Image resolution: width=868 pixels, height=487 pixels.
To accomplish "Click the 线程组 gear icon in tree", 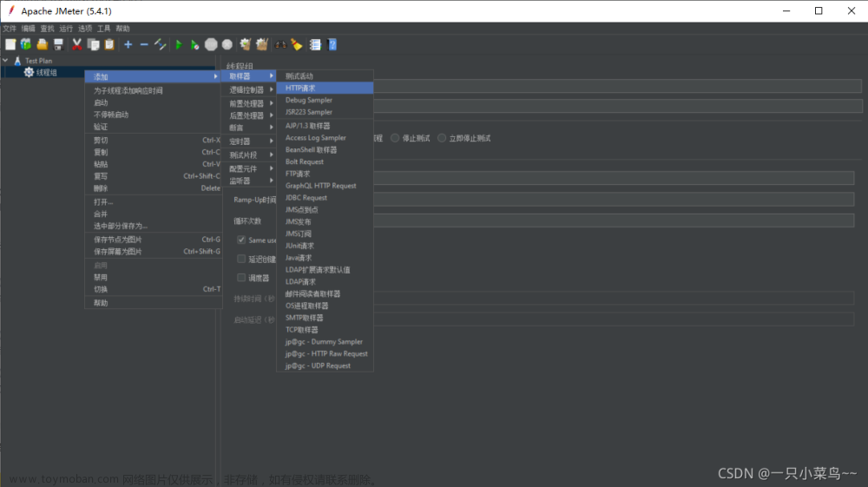I will tap(29, 73).
